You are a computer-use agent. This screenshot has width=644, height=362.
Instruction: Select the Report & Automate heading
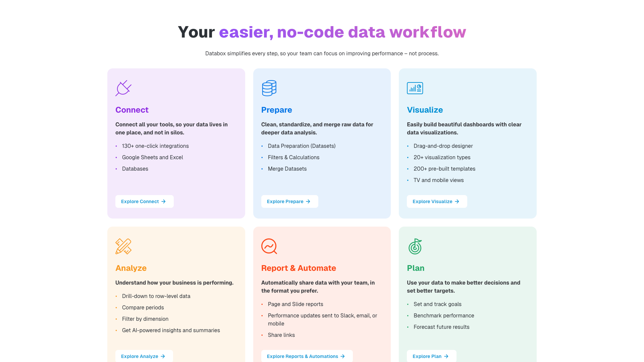pos(299,268)
